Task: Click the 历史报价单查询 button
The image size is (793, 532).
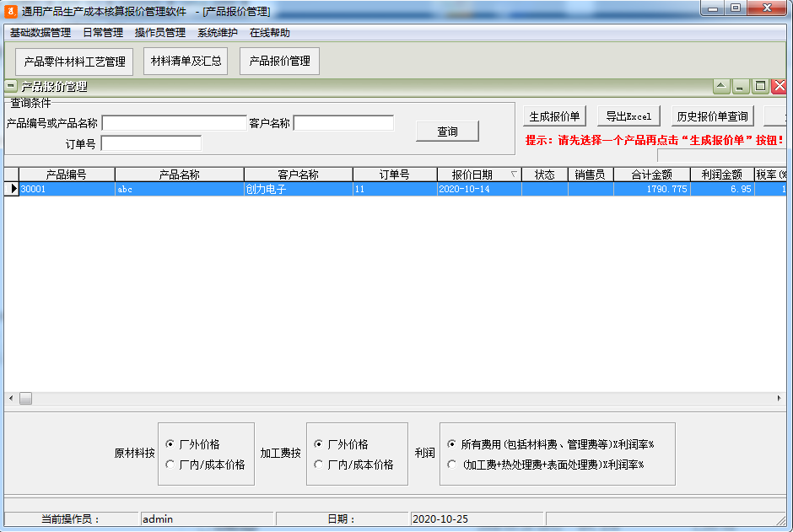Action: coord(713,116)
